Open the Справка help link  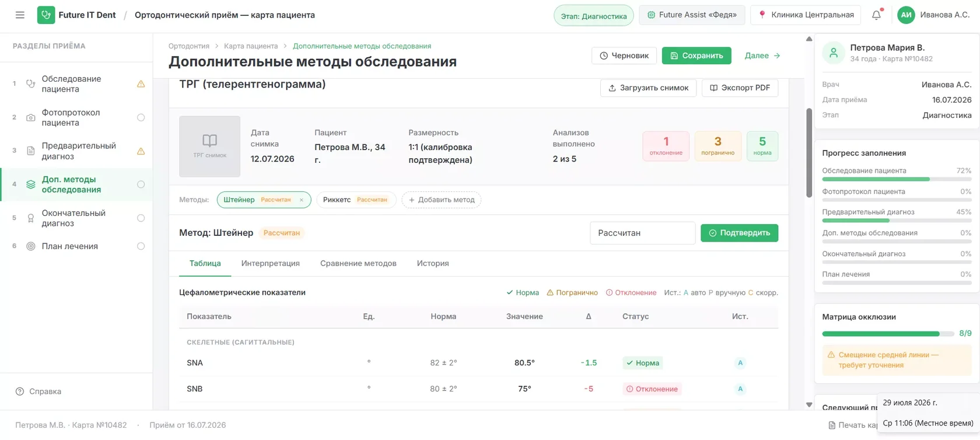pyautogui.click(x=38, y=392)
